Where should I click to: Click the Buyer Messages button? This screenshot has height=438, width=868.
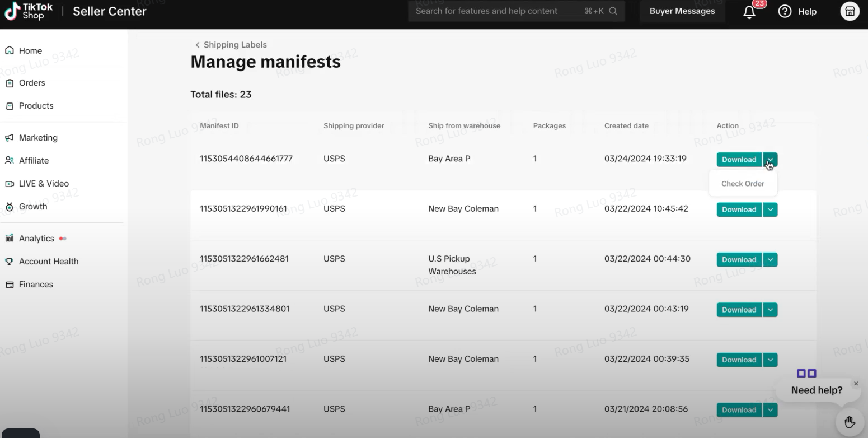[682, 11]
